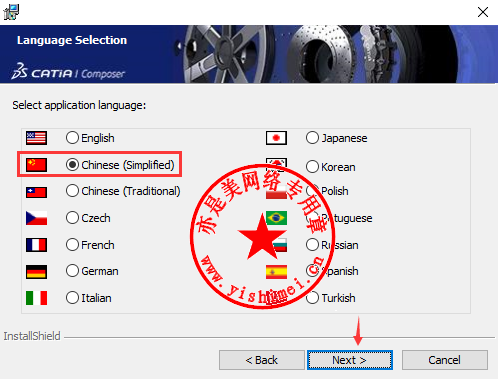Click the Polish language label
This screenshot has height=379, width=498.
pos(335,191)
